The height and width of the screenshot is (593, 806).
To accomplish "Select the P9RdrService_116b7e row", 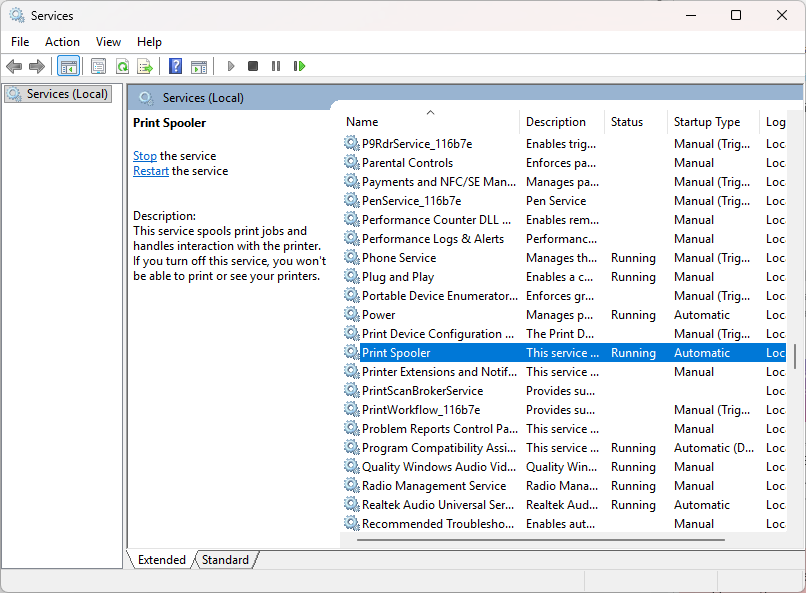I will click(563, 143).
